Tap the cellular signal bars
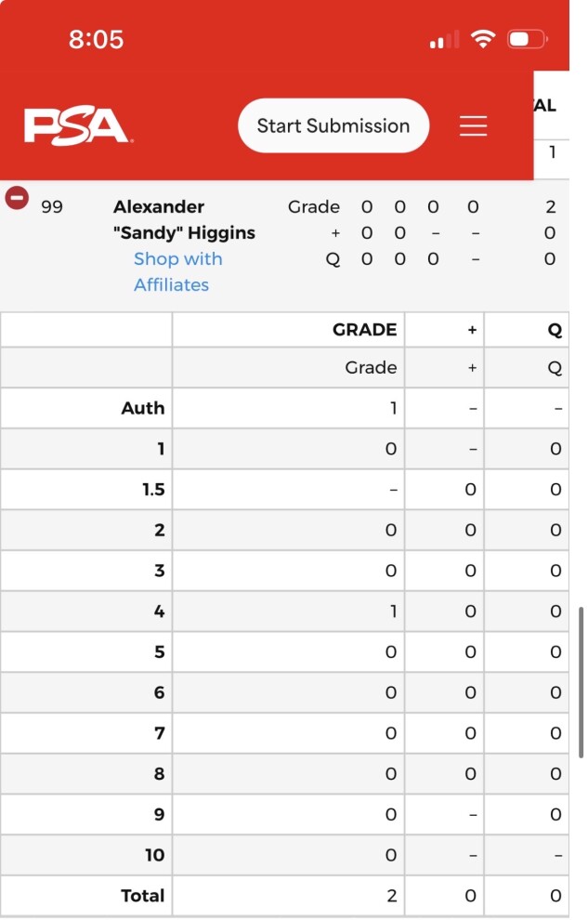Image resolution: width=588 pixels, height=920 pixels. tap(445, 40)
